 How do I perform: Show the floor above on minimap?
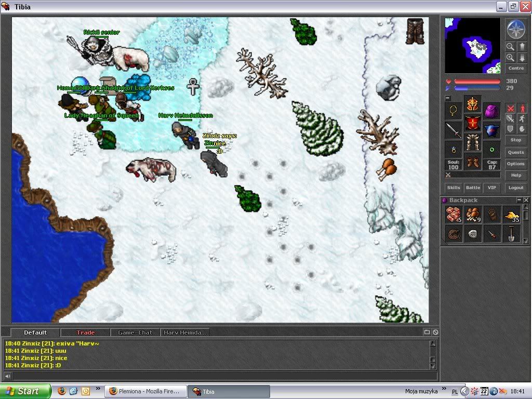pos(522,46)
